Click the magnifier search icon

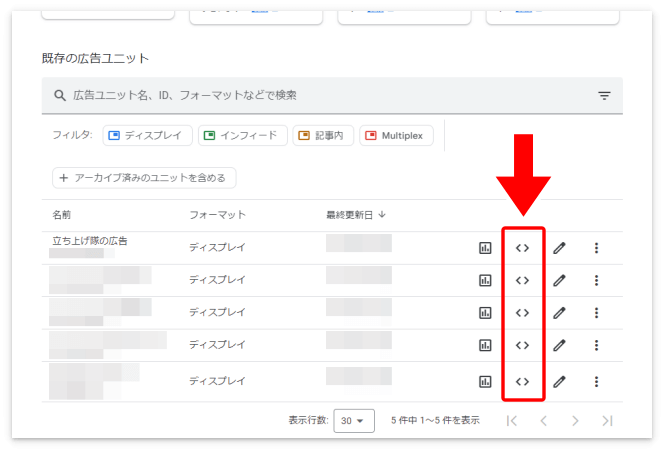pyautogui.click(x=60, y=95)
